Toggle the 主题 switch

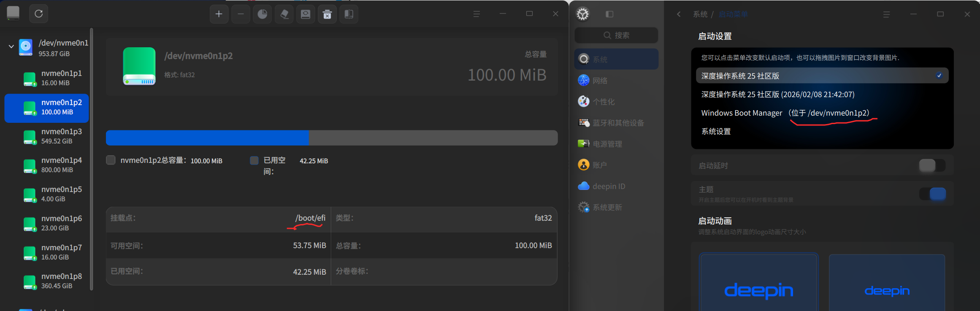(932, 194)
